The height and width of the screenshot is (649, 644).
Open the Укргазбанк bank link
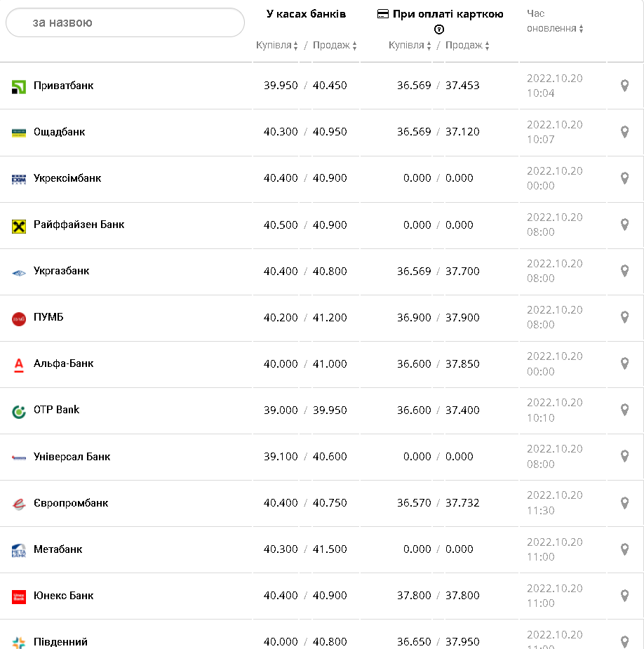tap(62, 271)
